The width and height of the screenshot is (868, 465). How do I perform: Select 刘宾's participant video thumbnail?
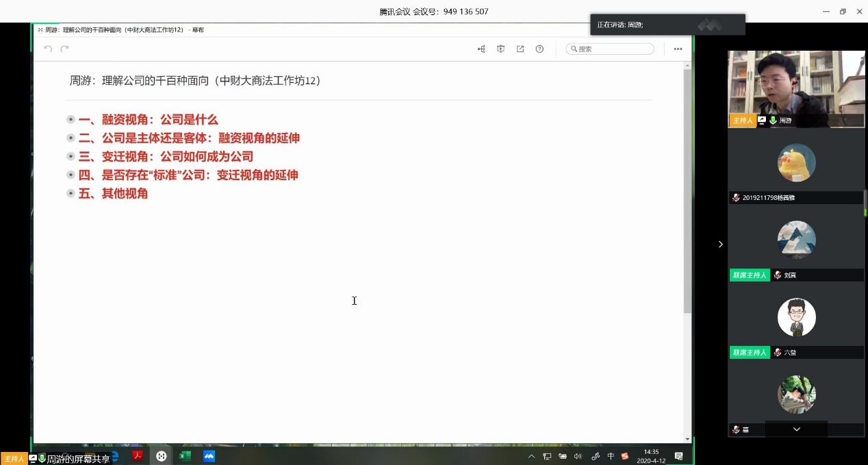point(796,240)
